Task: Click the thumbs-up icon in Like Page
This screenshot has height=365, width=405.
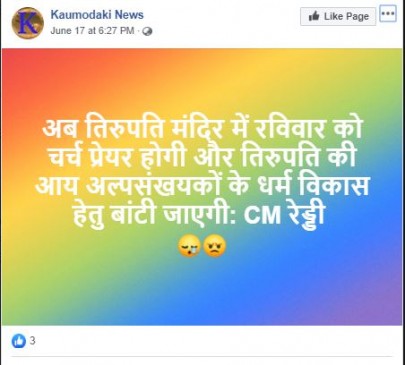Action: click(314, 16)
